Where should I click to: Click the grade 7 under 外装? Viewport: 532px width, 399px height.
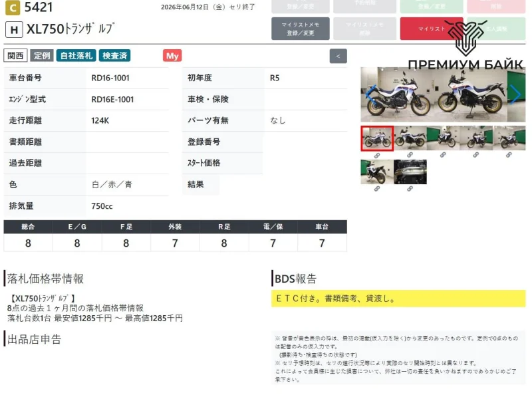click(175, 243)
